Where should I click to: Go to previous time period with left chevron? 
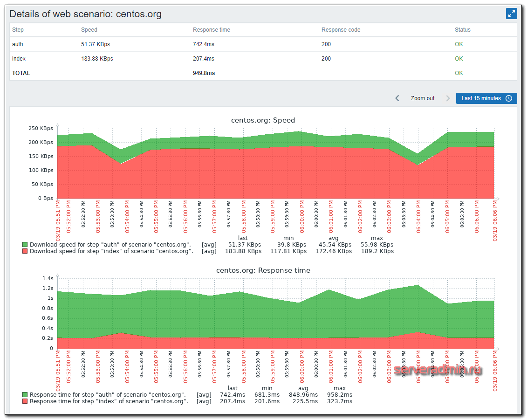[397, 98]
